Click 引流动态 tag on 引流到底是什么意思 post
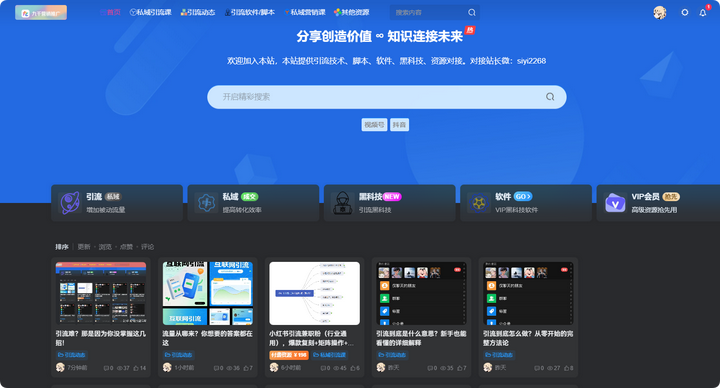The height and width of the screenshot is (388, 720). pos(392,355)
